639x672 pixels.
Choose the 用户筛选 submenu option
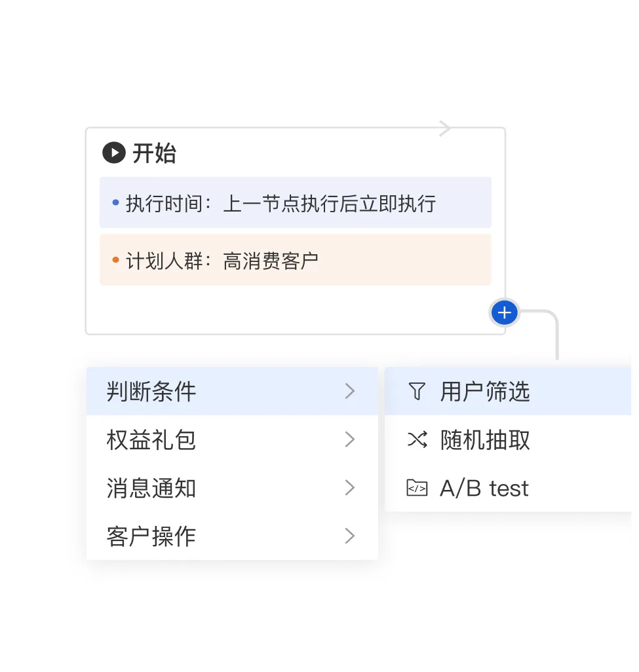coord(485,392)
